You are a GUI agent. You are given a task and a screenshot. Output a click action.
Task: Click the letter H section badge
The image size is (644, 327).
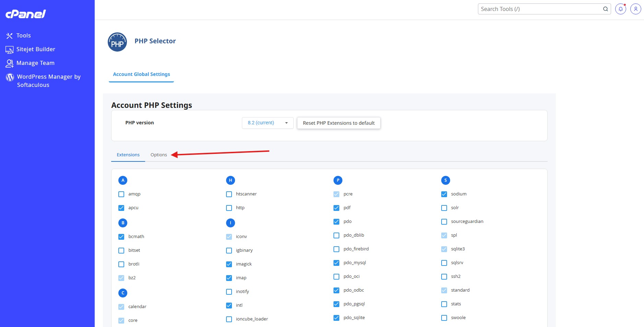point(231,180)
